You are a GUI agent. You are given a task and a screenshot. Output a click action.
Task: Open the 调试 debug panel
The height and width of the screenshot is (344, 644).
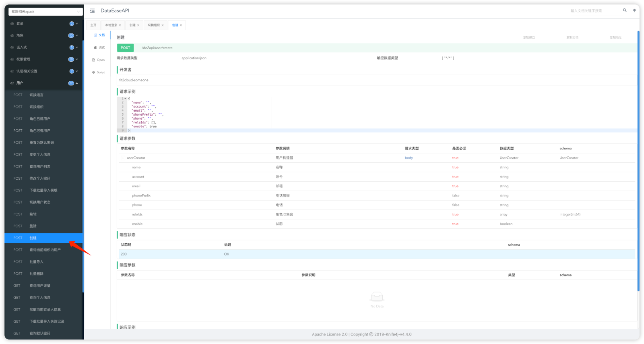click(99, 48)
